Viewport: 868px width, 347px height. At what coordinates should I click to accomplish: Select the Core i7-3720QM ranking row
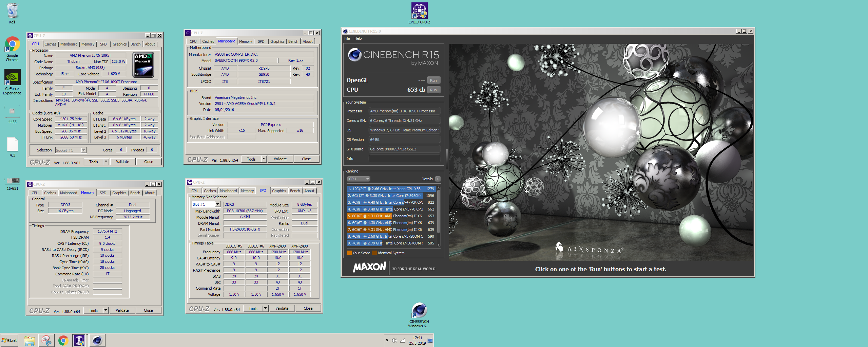[391, 236]
